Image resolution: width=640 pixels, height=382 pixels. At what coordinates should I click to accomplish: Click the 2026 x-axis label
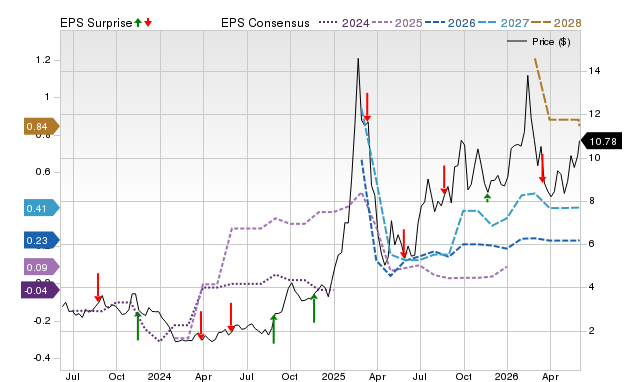pyautogui.click(x=506, y=376)
